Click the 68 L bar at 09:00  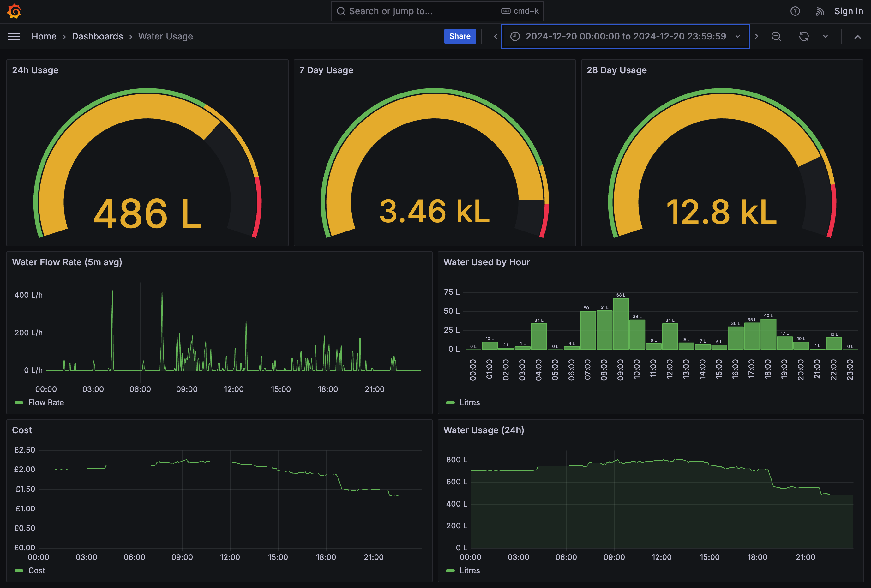coord(621,324)
